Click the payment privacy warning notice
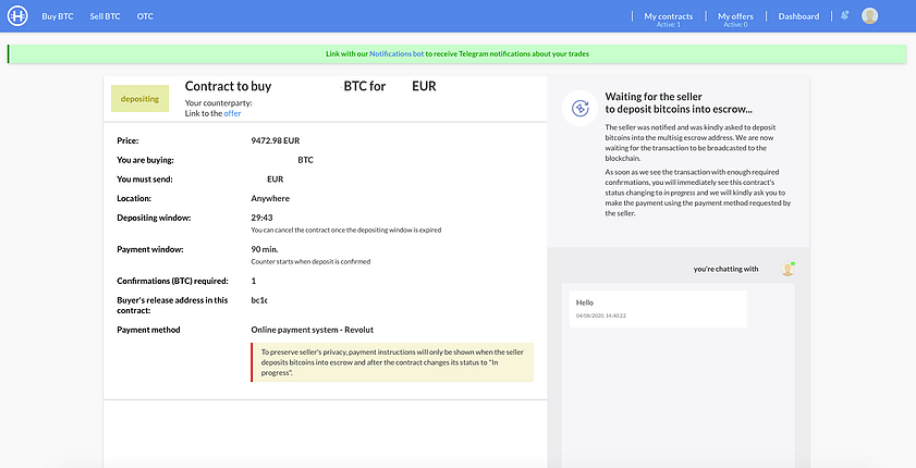The width and height of the screenshot is (916, 468). (x=392, y=362)
